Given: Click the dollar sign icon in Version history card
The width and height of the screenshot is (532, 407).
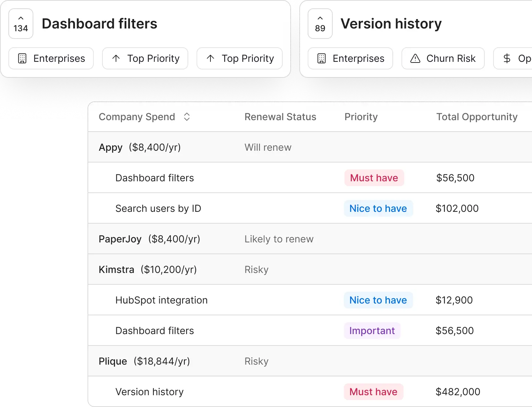Looking at the screenshot, I should pos(507,58).
